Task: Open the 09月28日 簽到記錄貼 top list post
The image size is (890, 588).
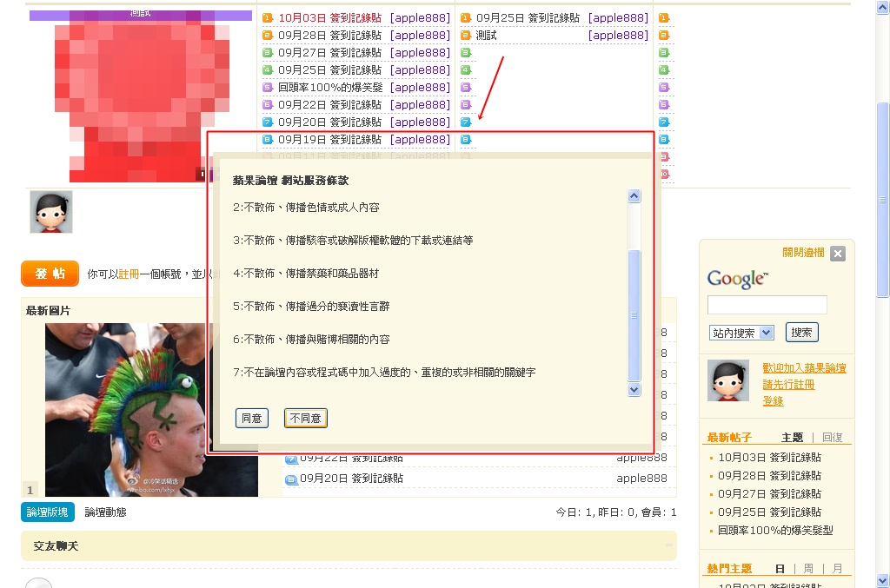Action: coord(329,35)
